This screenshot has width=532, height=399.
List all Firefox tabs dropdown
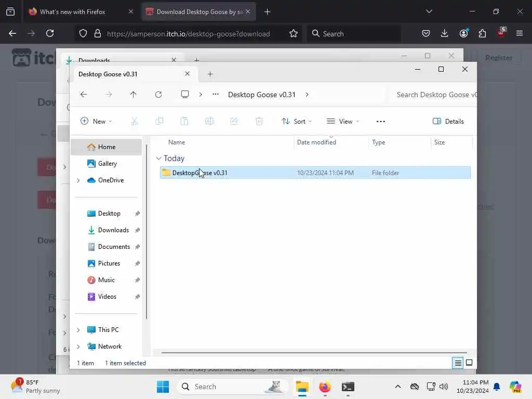pyautogui.click(x=429, y=11)
